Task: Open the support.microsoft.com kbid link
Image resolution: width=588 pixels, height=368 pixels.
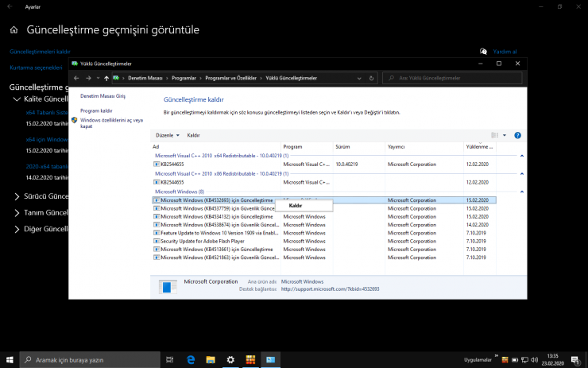Action: (330, 289)
